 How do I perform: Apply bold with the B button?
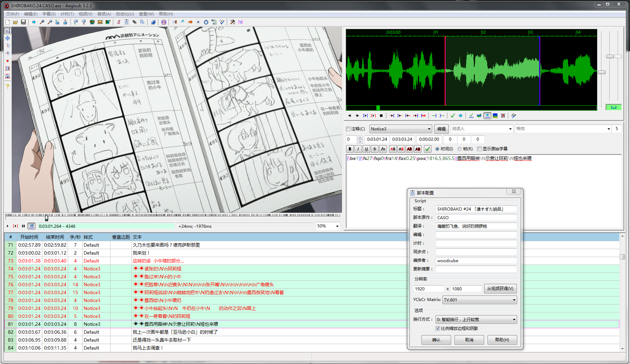click(x=350, y=149)
